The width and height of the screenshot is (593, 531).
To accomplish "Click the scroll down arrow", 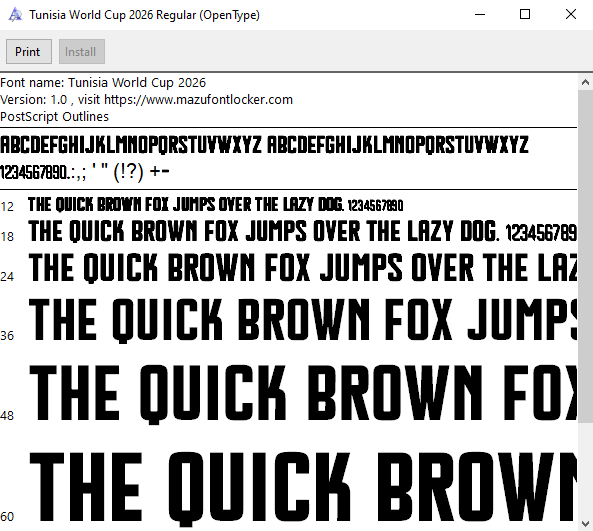I will 585,524.
